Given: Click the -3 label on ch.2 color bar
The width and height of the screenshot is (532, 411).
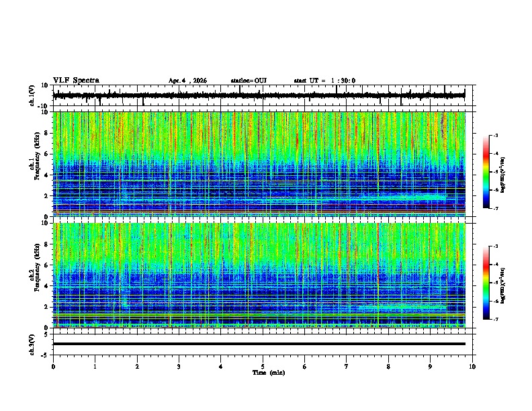Looking at the screenshot, I should tap(495, 246).
